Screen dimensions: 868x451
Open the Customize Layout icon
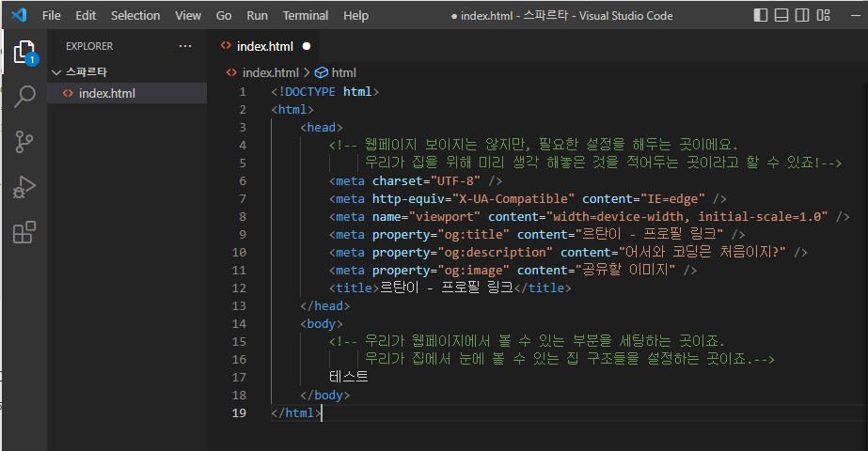[823, 15]
